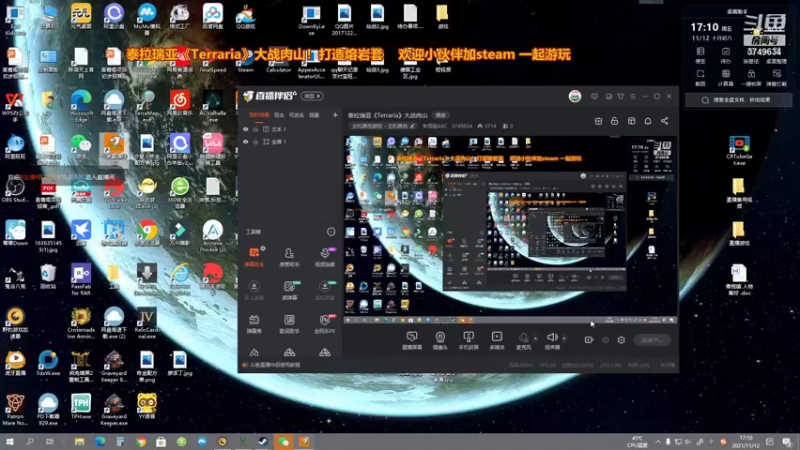Edit the game category selector with pencil

(383, 126)
